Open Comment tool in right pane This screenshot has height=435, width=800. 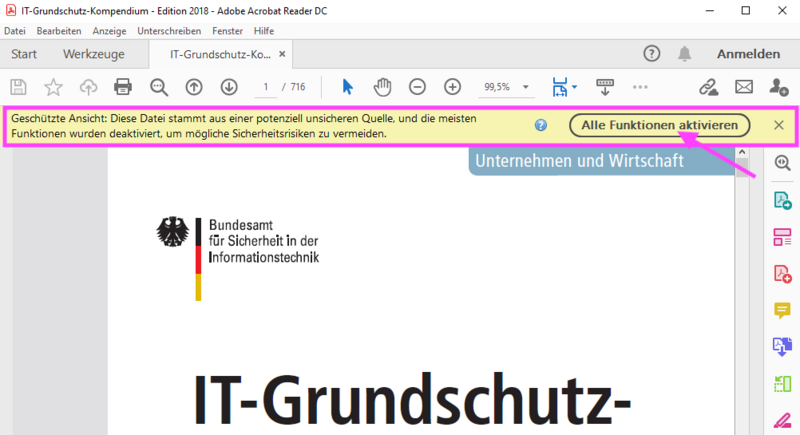(x=783, y=310)
